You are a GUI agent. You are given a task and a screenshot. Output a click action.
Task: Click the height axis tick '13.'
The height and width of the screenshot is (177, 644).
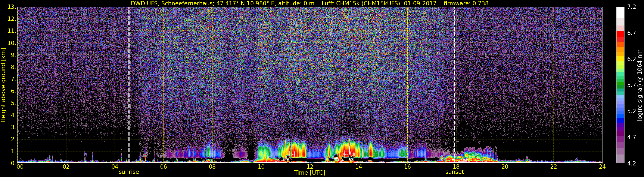point(12,7)
